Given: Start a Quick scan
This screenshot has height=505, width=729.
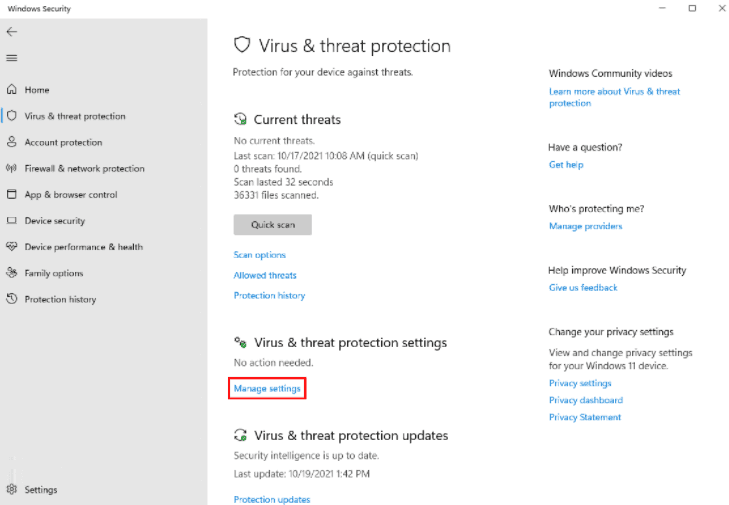Looking at the screenshot, I should point(272,225).
